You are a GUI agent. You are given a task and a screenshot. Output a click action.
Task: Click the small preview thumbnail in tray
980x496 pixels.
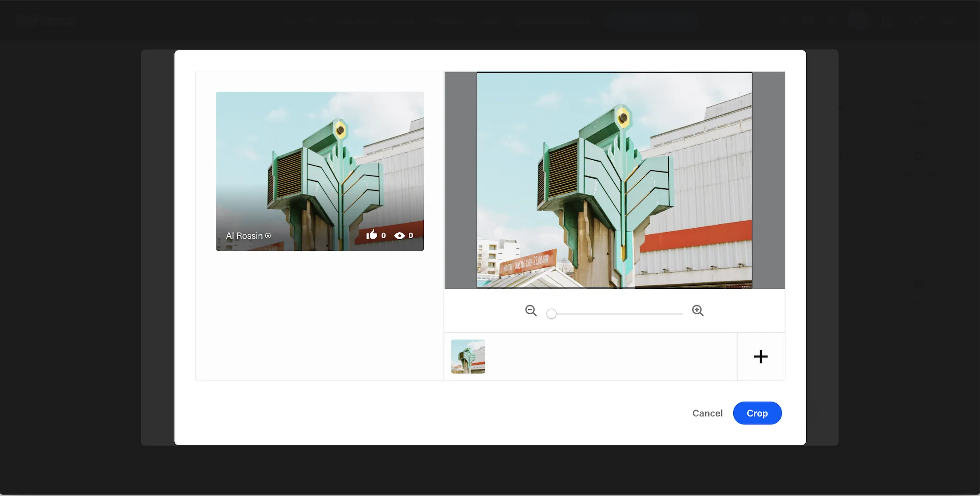pos(468,356)
